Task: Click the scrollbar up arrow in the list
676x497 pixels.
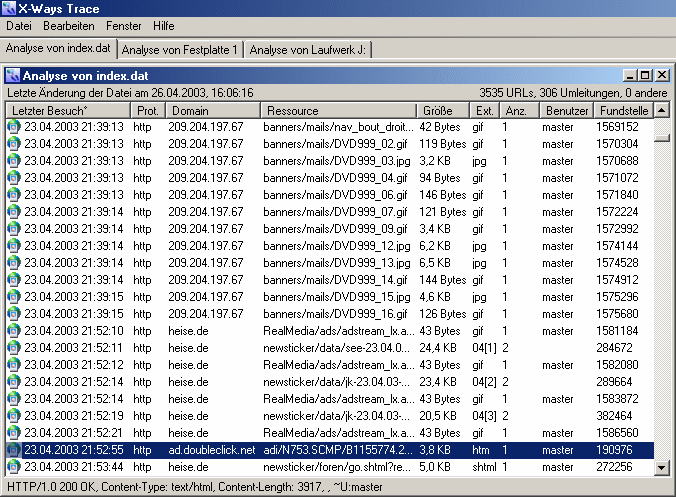Action: 662,110
